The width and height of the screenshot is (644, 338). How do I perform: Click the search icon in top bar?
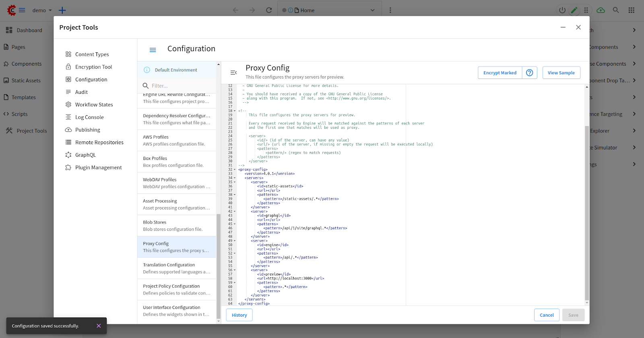[616, 10]
